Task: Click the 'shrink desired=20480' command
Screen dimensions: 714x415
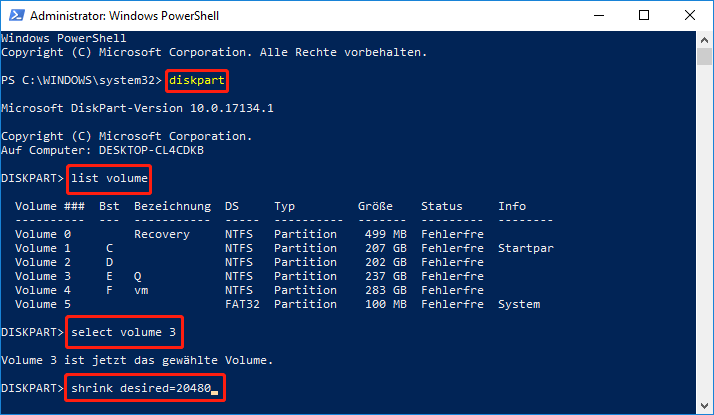Action: click(x=144, y=387)
